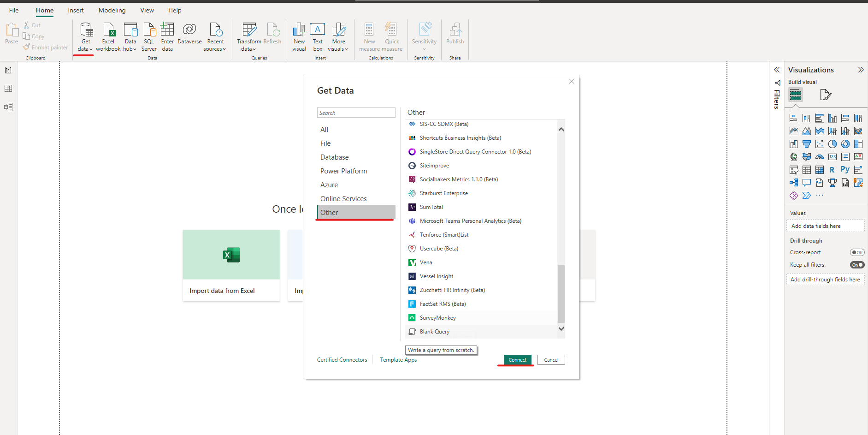Select the R script visual
Screen dimensions: 868x435
832,170
